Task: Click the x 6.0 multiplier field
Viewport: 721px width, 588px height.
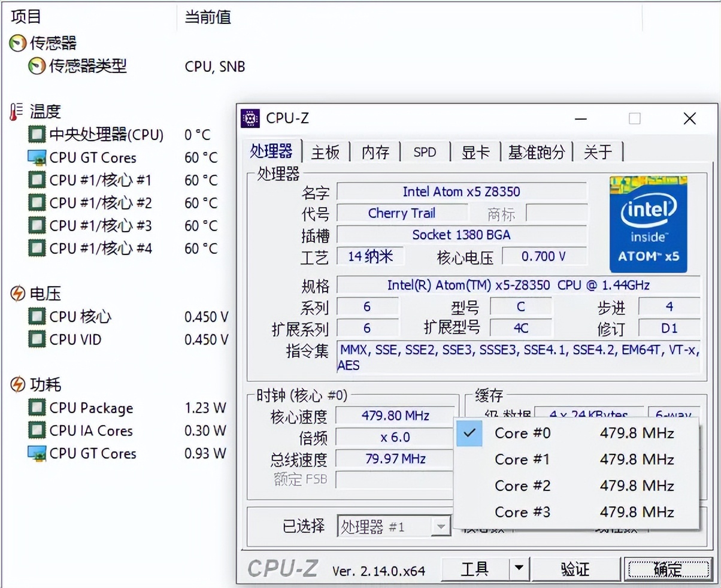Action: (x=395, y=437)
